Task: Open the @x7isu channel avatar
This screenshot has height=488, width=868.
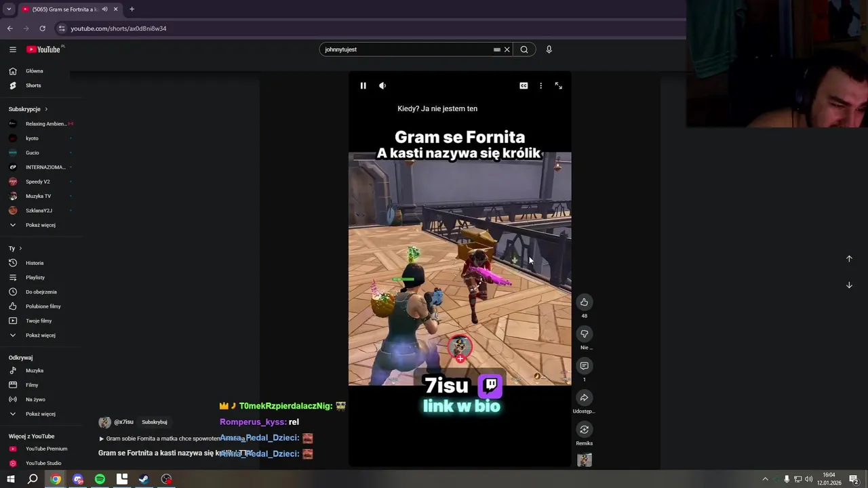Action: (104, 422)
